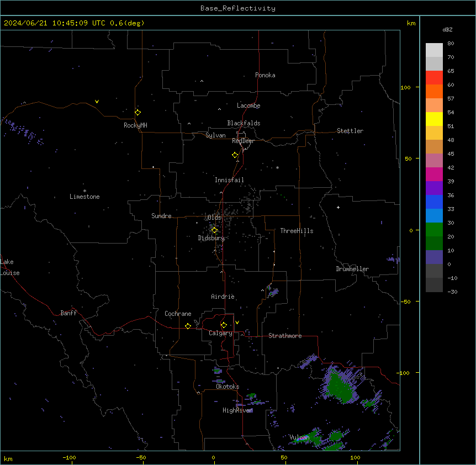Screen dimensions: 476x465
Task: Click the magenta 42 dBZ legend swatch
Action: click(434, 174)
